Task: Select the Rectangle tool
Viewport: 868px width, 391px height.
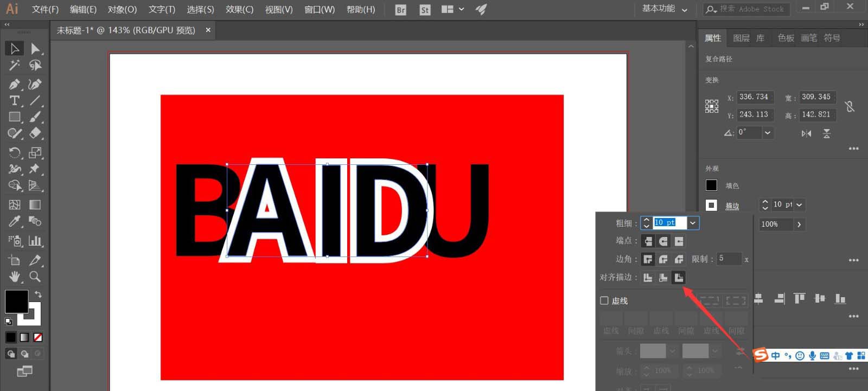Action: 15,117
